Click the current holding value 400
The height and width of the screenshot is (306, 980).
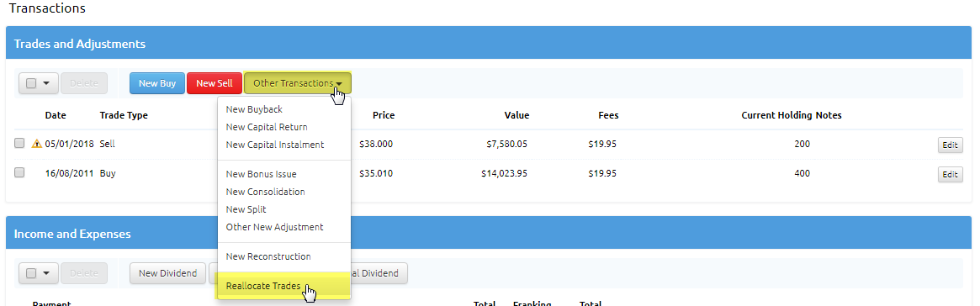(802, 173)
